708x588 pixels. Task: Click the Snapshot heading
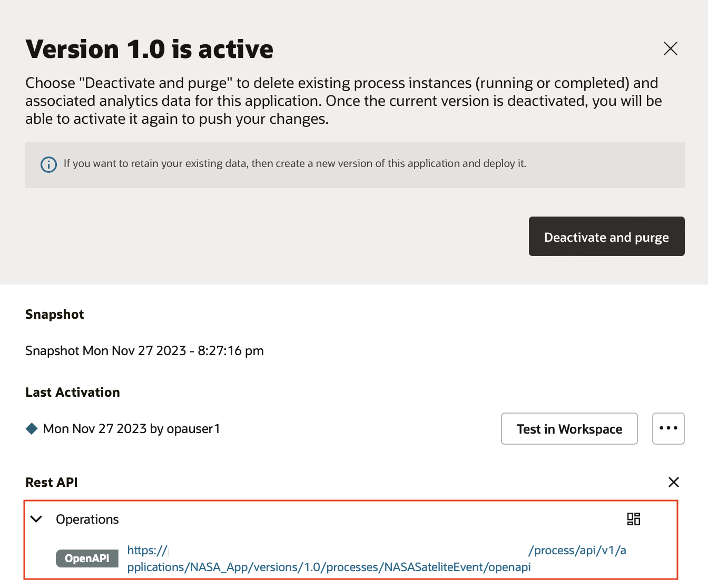54,314
